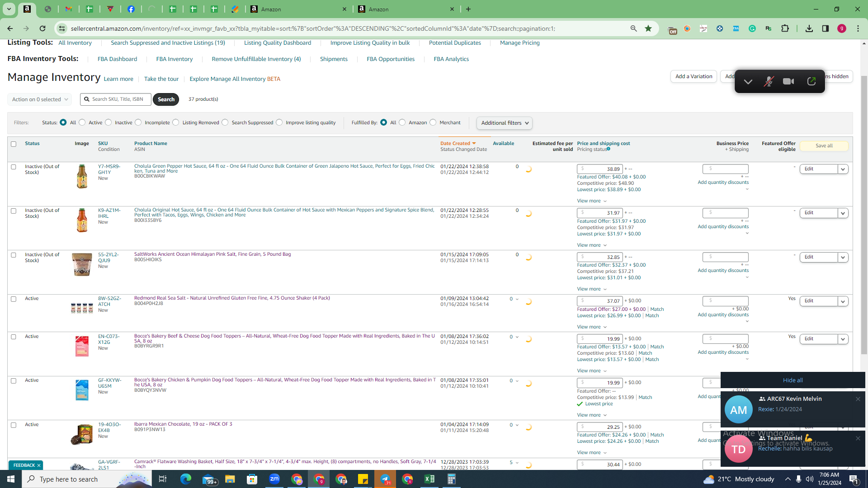Screen dimensions: 868x488
Task: Open the Chrome extensions puzzle icon
Action: click(x=785, y=28)
